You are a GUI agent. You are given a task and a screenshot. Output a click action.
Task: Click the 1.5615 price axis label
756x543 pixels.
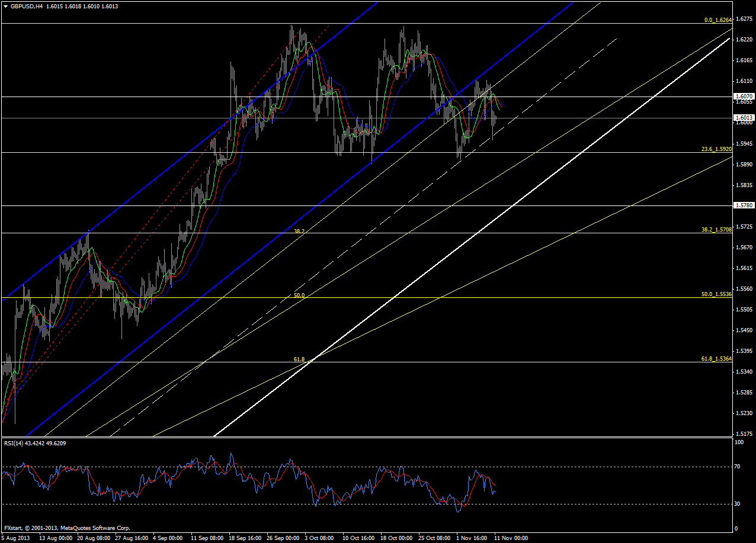[x=745, y=268]
